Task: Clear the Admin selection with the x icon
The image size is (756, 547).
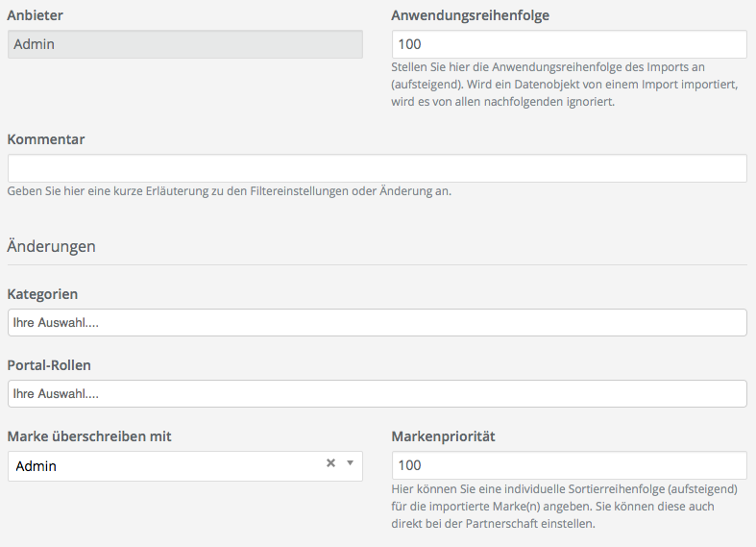Action: pos(330,463)
